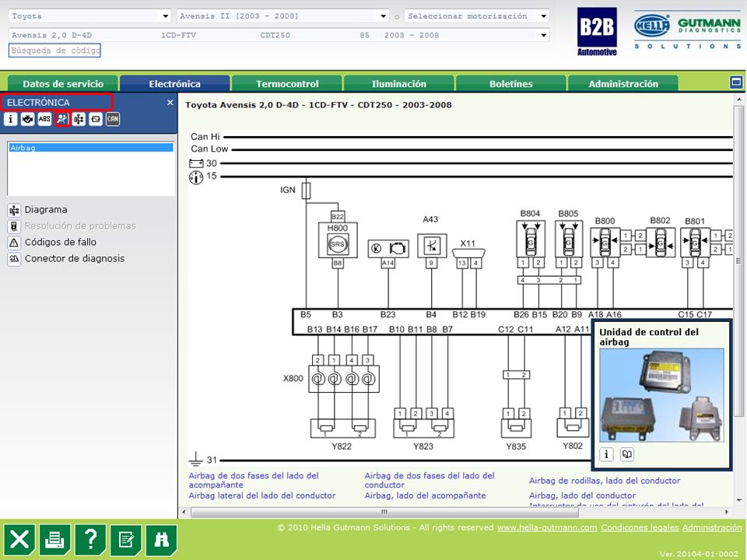Open Administración footer link

pos(712,527)
